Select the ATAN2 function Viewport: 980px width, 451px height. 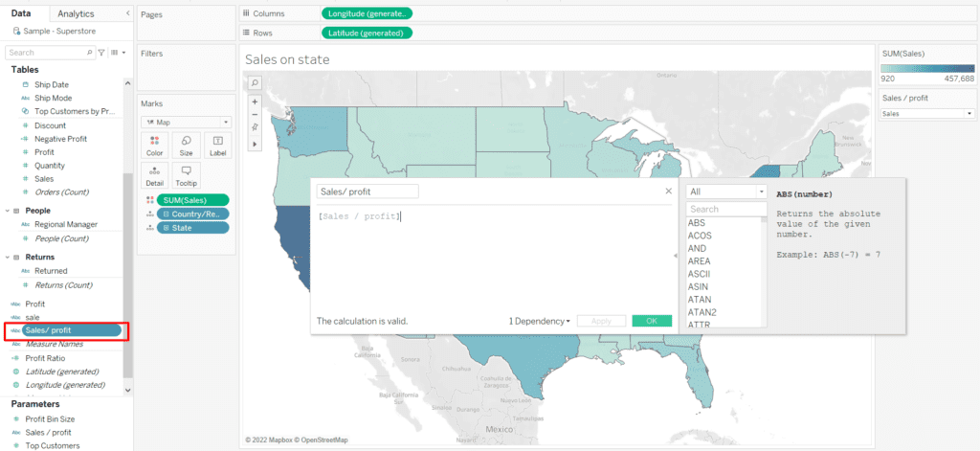click(702, 312)
